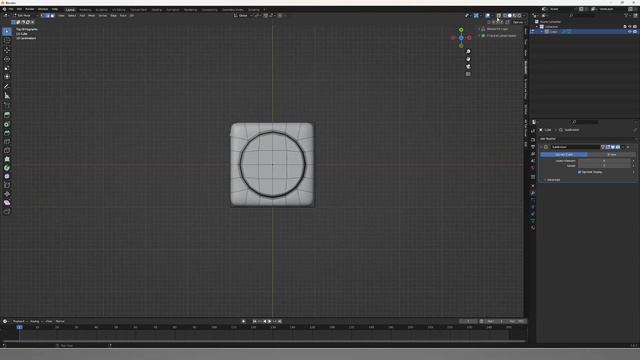This screenshot has width=640, height=360.
Task: Choose the Shrink/Fatten tool
Action: point(7,194)
